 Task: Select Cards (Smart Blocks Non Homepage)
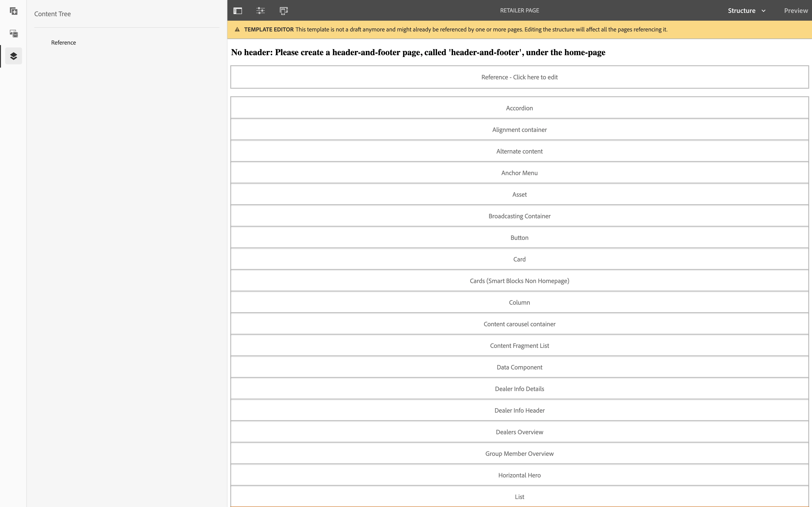tap(519, 281)
